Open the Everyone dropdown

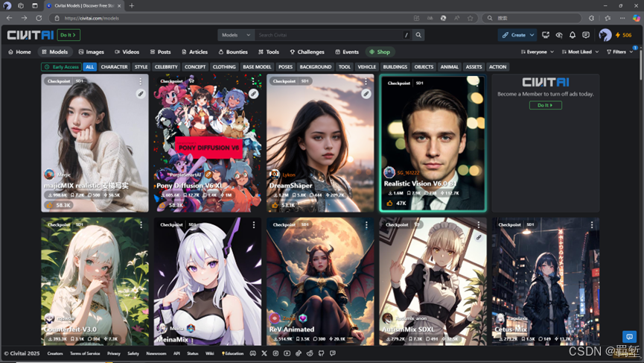538,51
